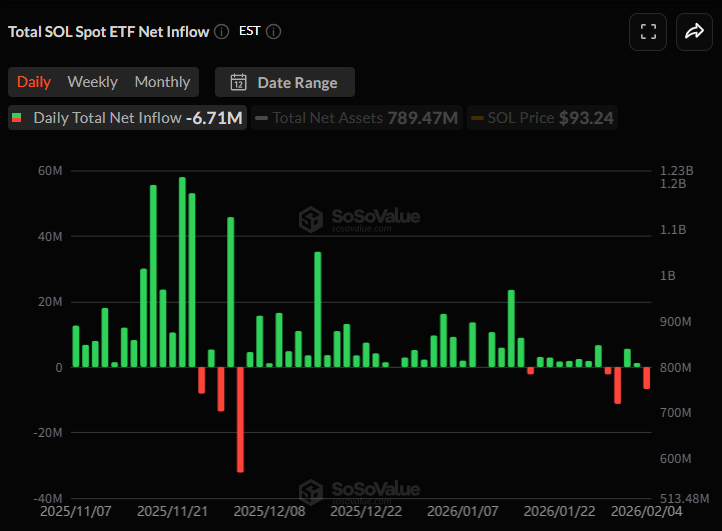Open the Date Range picker
The image size is (722, 531).
point(285,82)
